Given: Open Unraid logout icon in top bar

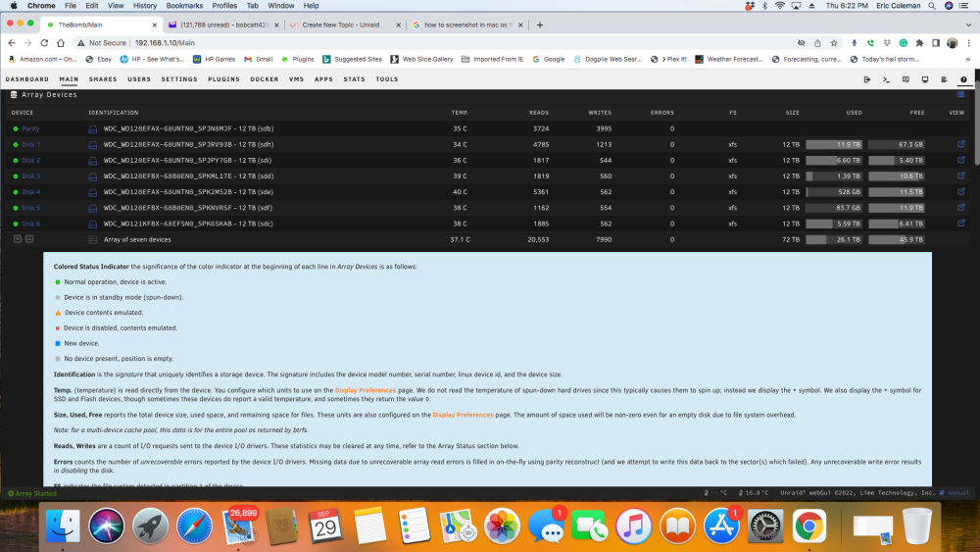Looking at the screenshot, I should point(867,79).
